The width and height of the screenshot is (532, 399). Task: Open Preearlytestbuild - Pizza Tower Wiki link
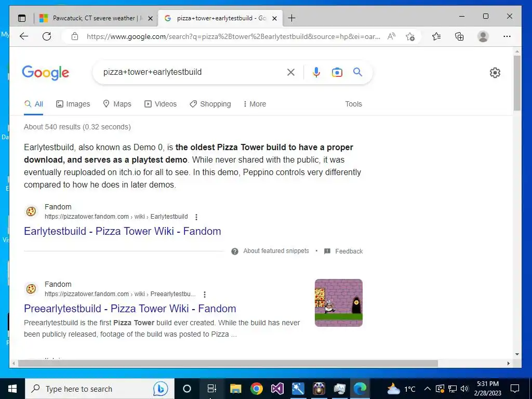[130, 309]
